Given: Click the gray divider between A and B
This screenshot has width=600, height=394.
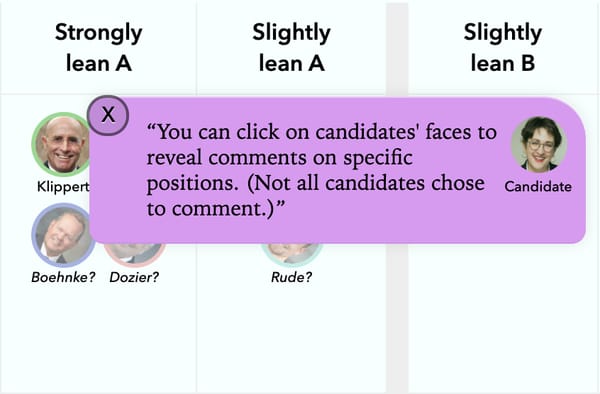Looking at the screenshot, I should click(x=397, y=317).
